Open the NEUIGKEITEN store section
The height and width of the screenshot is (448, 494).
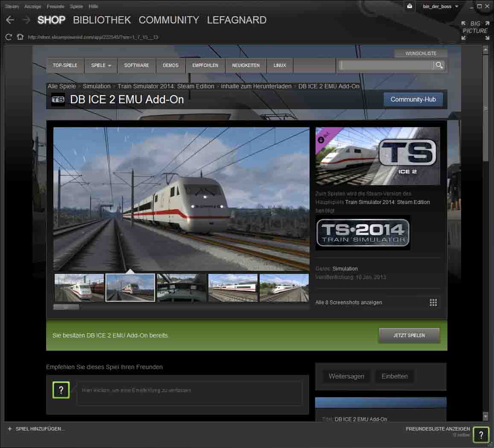246,65
